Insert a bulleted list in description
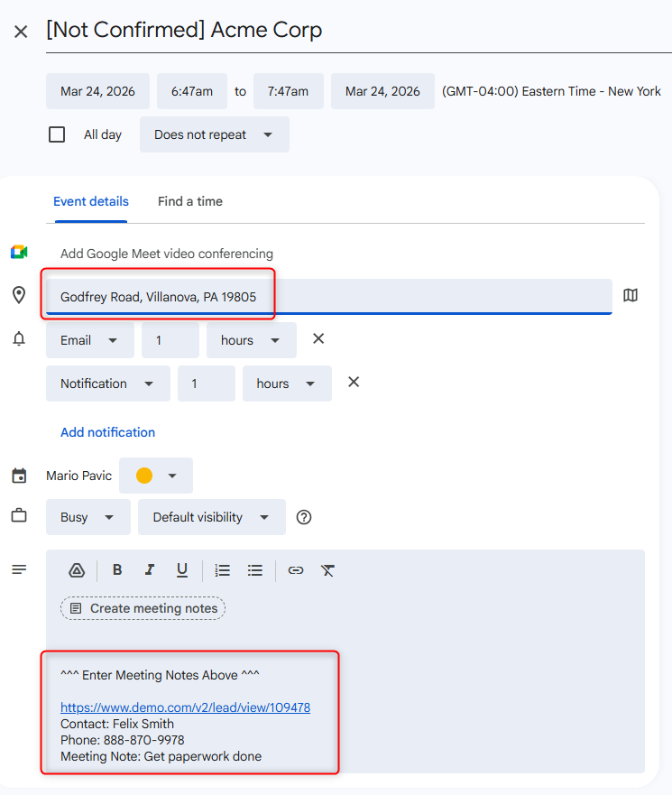Image resolution: width=672 pixels, height=795 pixels. pos(255,570)
